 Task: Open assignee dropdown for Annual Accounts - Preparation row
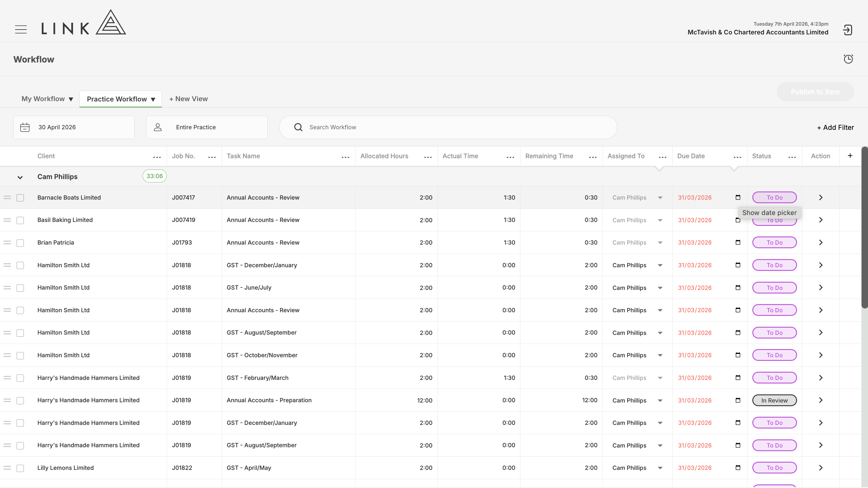(660, 400)
